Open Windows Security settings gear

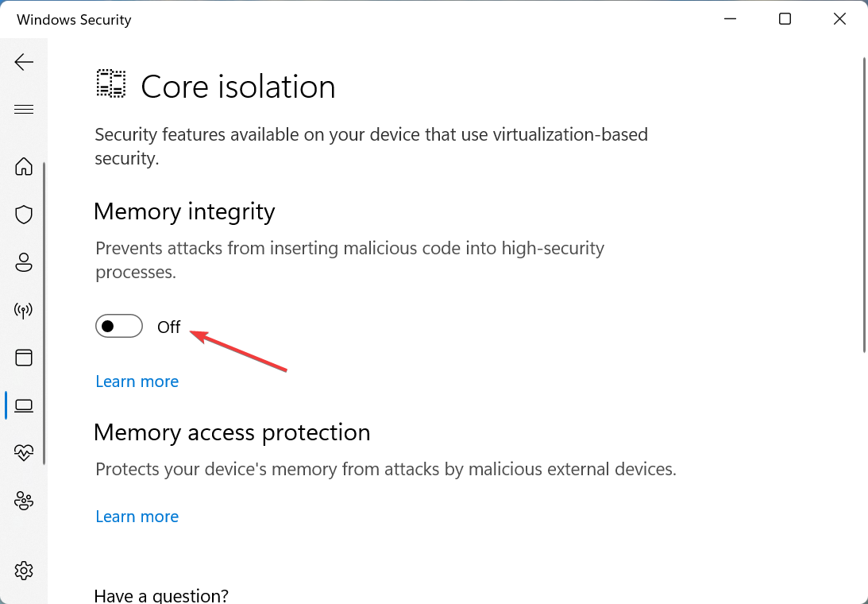coord(24,570)
